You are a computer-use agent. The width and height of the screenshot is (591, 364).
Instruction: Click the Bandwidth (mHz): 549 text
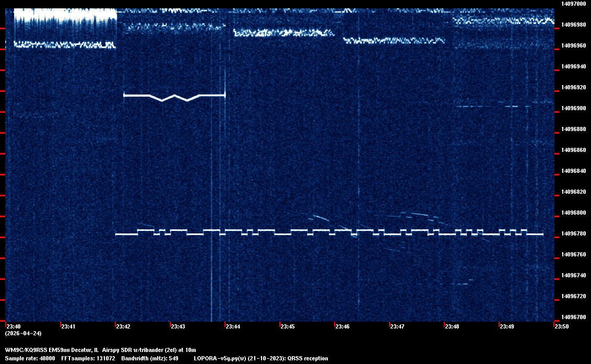point(149,358)
